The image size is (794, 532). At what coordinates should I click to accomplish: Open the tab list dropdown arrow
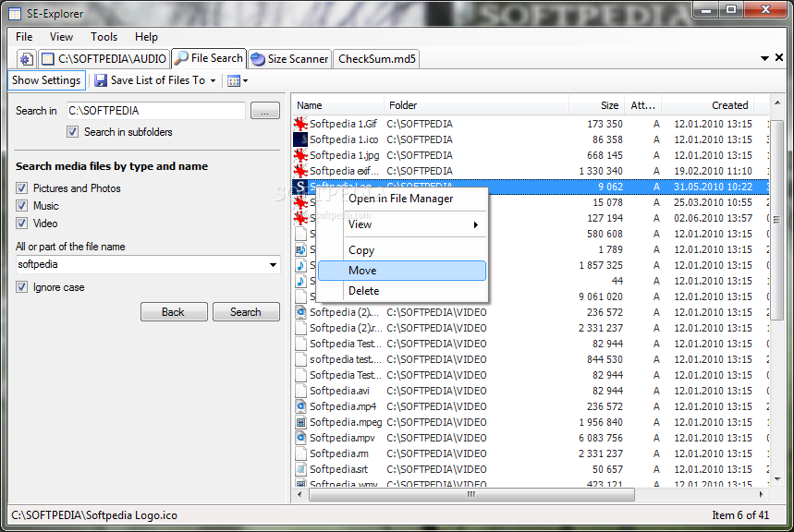(764, 58)
